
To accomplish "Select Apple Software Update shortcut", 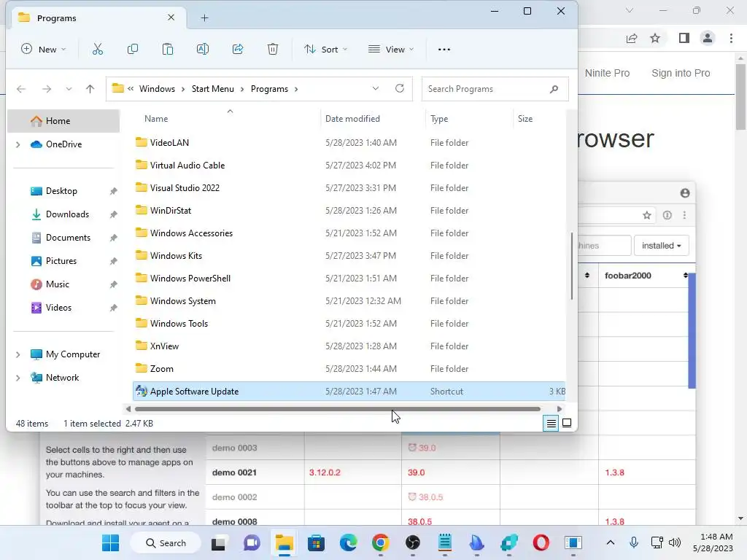I will tap(349, 392).
